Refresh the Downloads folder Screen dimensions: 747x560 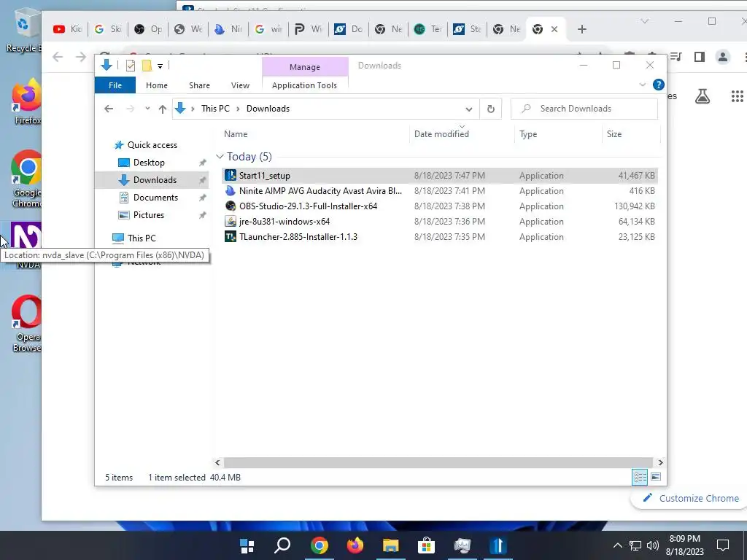pos(491,109)
